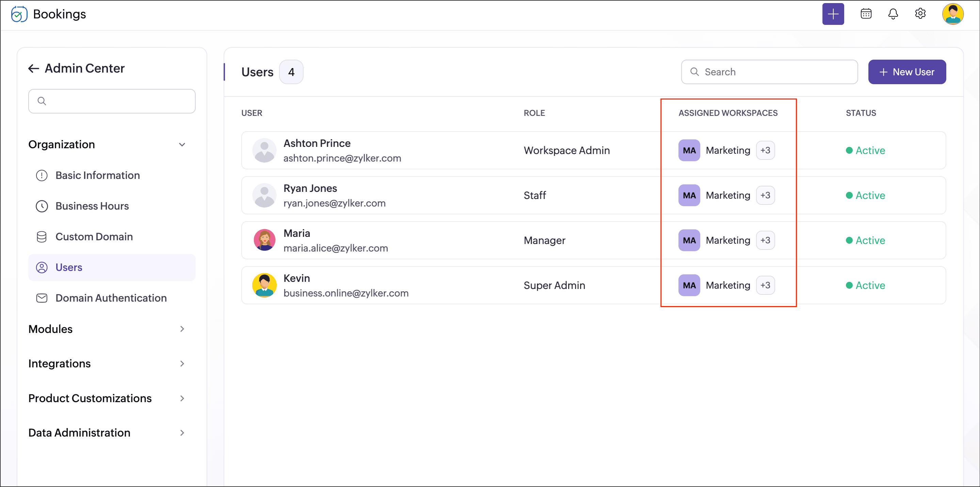Expand the Modules section
Image resolution: width=980 pixels, height=487 pixels.
pos(182,329)
